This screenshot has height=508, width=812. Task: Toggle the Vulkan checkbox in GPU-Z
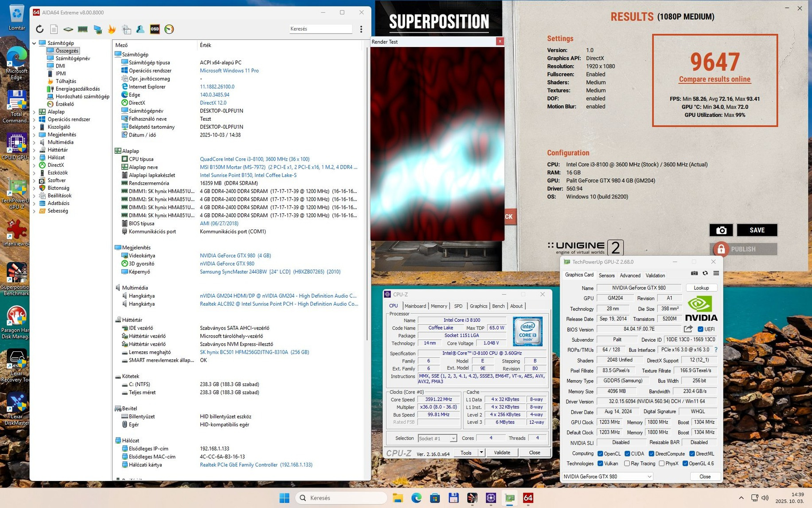tap(600, 464)
